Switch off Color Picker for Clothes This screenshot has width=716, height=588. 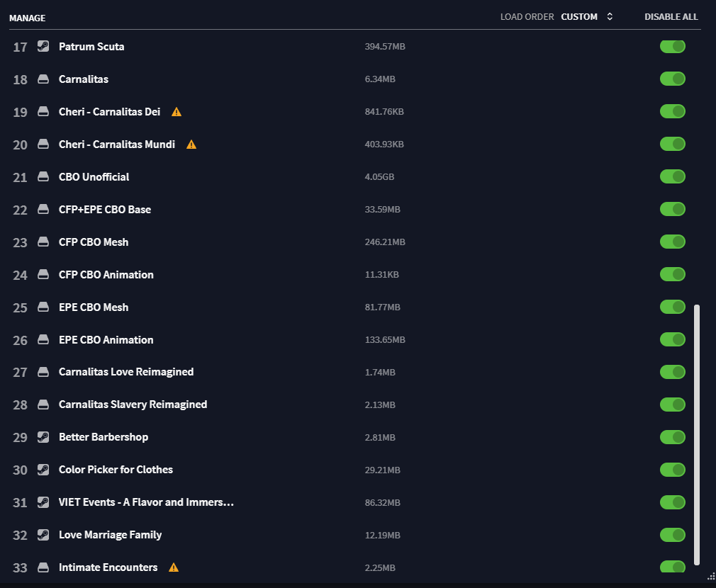point(673,470)
